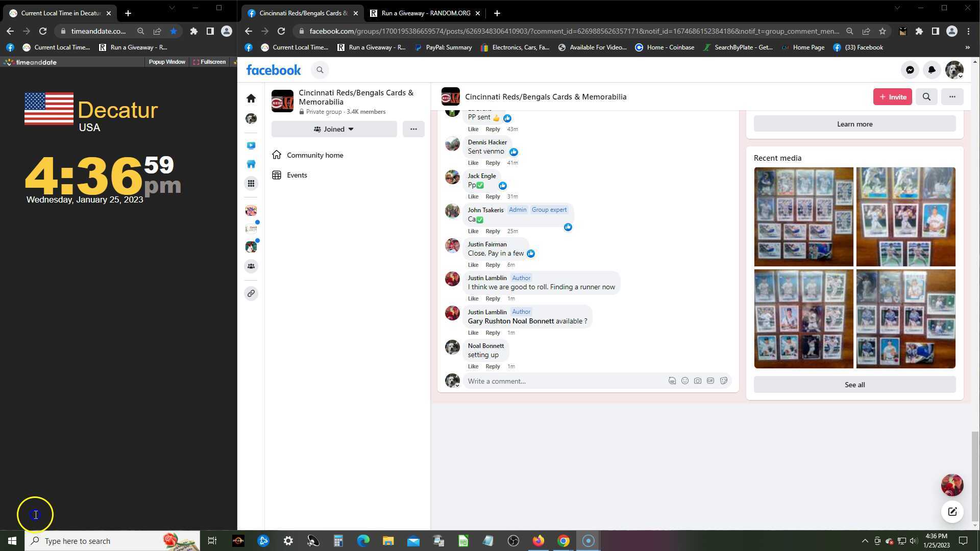Image resolution: width=980 pixels, height=551 pixels.
Task: Open Marketplace icon in left sidebar
Action: 251,164
